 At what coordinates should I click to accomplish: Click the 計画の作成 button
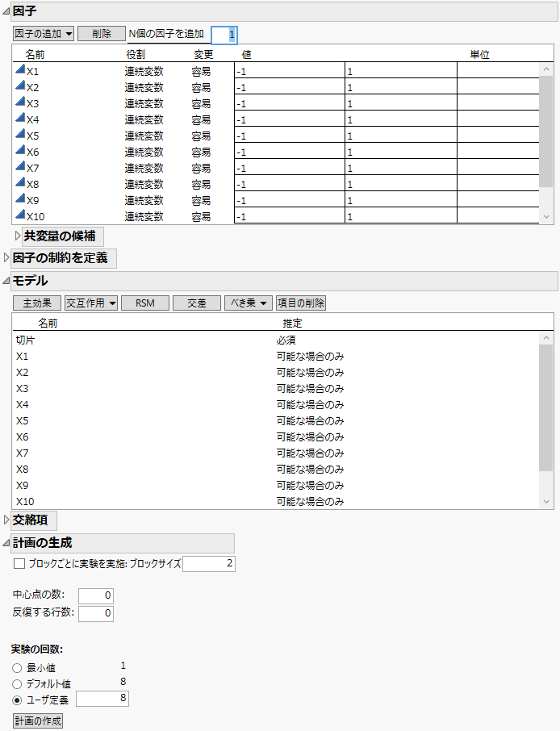point(38,721)
